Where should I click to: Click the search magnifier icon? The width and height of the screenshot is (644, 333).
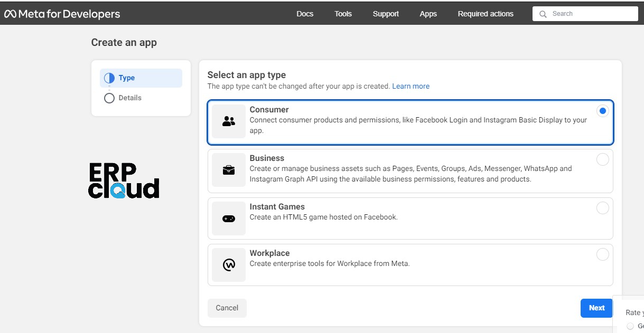coord(543,14)
